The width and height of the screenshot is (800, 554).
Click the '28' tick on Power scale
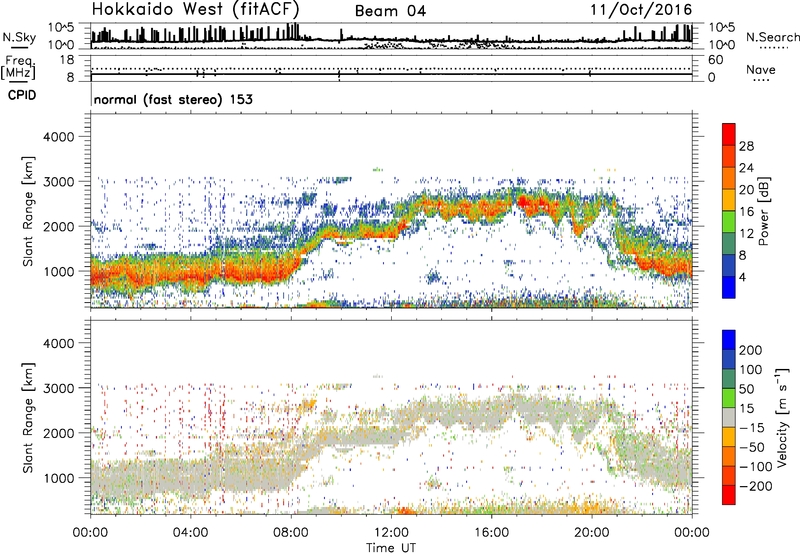[746, 146]
